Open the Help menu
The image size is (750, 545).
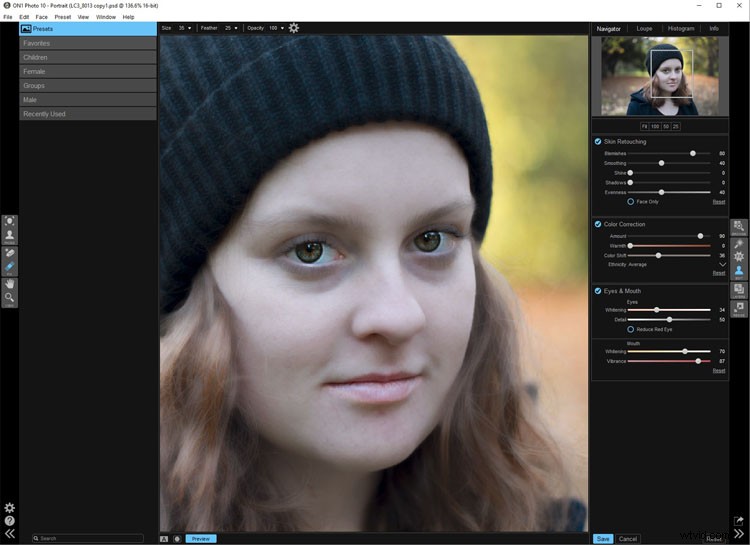[x=128, y=17]
